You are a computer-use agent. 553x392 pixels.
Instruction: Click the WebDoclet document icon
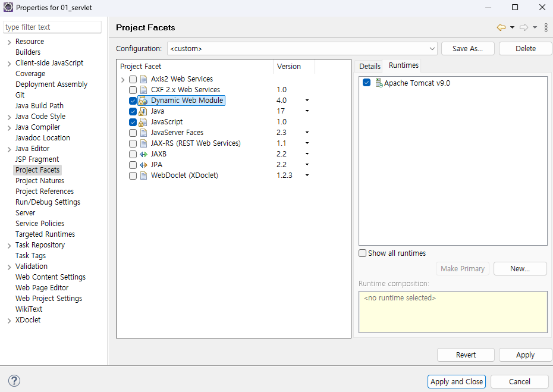143,175
